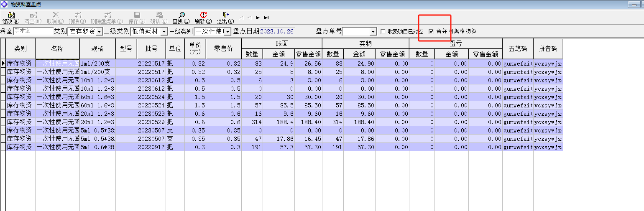The width and height of the screenshot is (644, 211).
Task: Go to first record navigation arrow
Action: 241,18
